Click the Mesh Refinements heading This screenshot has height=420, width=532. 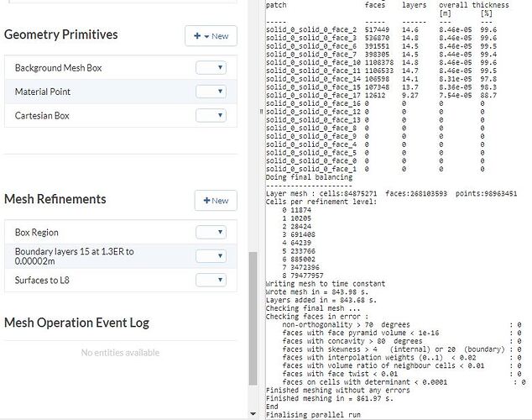pyautogui.click(x=55, y=199)
